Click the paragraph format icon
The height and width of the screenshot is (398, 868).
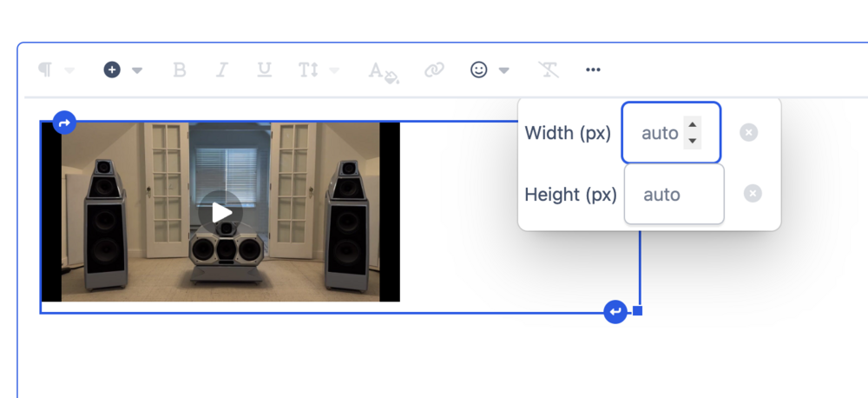tap(45, 70)
